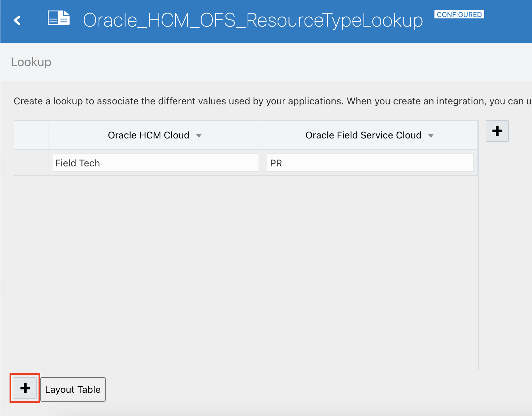Click the empty table area below the row

(x=246, y=273)
